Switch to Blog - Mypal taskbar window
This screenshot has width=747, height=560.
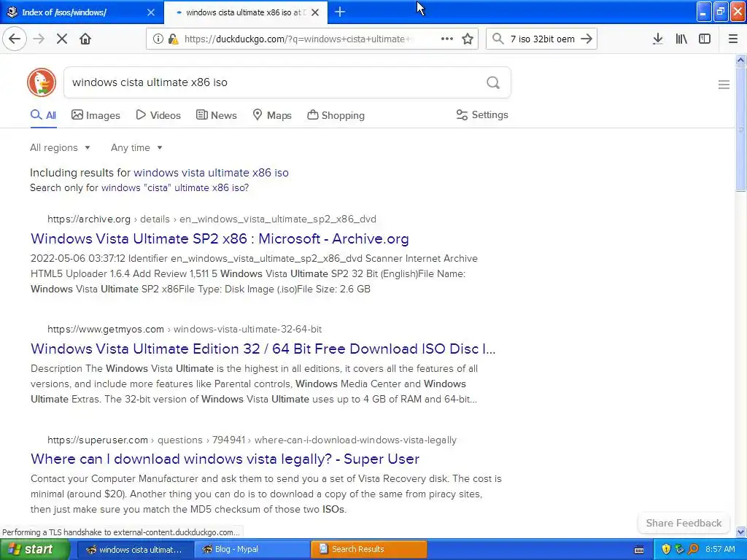tap(252, 549)
